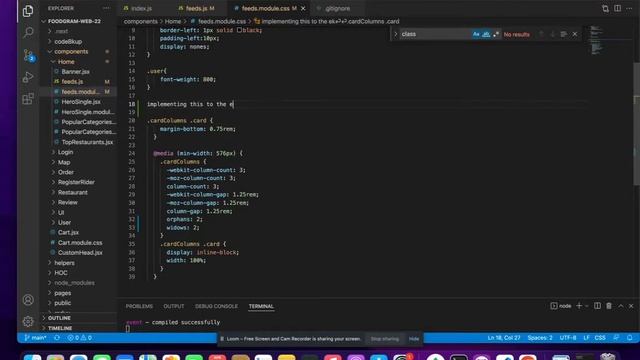The width and height of the screenshot is (640, 360).
Task: Open TopRestaurants.jsx file
Action: point(87,142)
